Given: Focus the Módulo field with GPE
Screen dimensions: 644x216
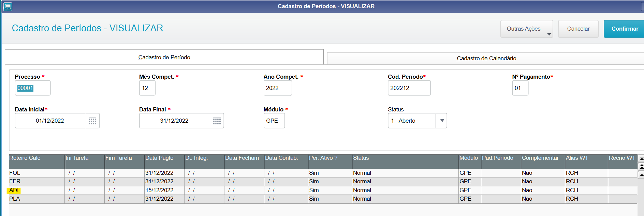Looking at the screenshot, I should point(274,121).
